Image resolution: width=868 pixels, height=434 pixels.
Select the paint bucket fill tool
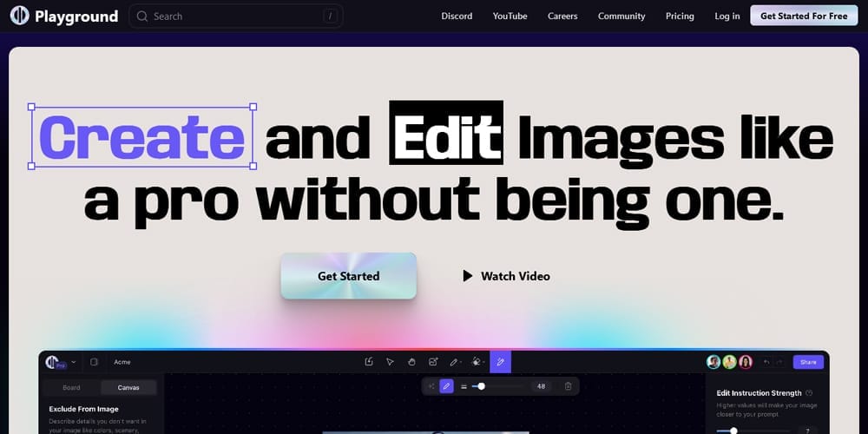(476, 362)
